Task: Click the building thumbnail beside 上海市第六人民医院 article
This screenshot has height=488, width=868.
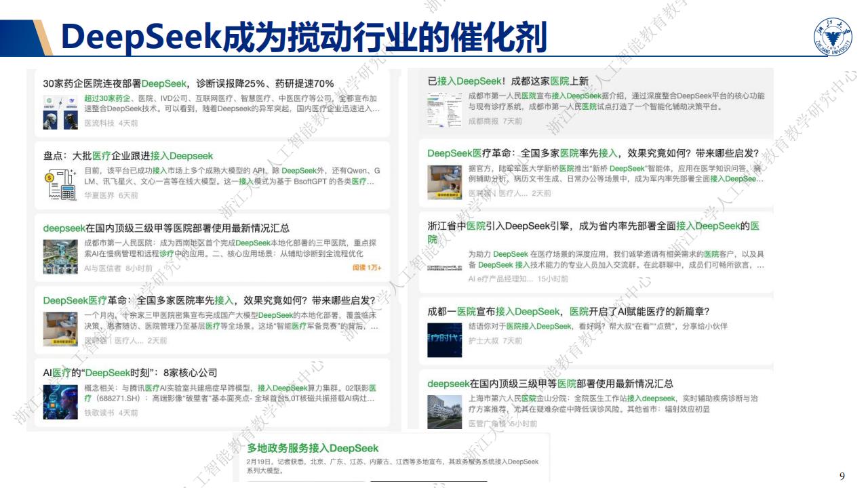Action: click(x=444, y=411)
